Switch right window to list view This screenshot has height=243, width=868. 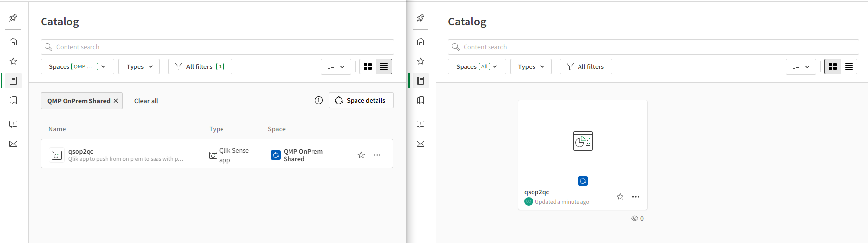[x=849, y=66]
